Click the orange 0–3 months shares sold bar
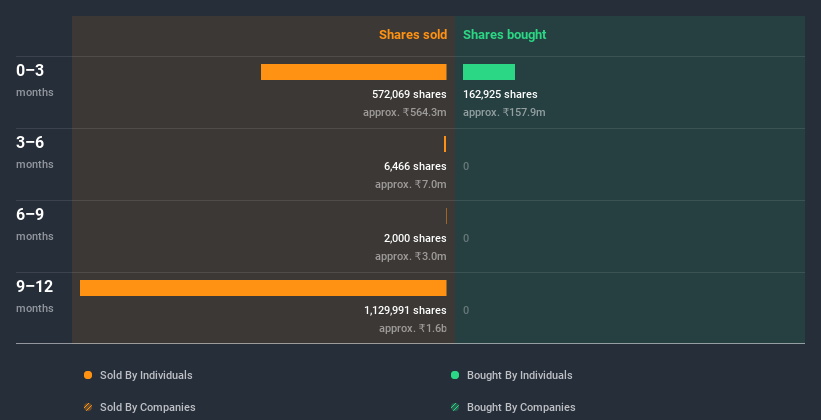 point(353,72)
